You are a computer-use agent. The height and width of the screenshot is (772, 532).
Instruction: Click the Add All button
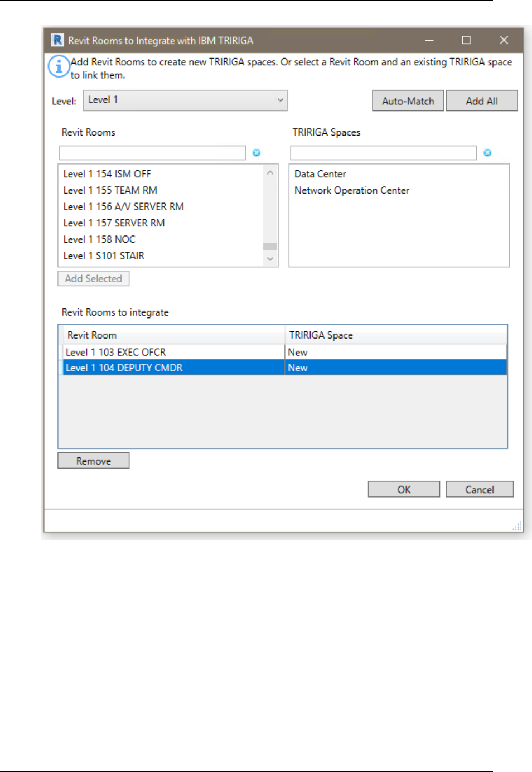click(482, 101)
